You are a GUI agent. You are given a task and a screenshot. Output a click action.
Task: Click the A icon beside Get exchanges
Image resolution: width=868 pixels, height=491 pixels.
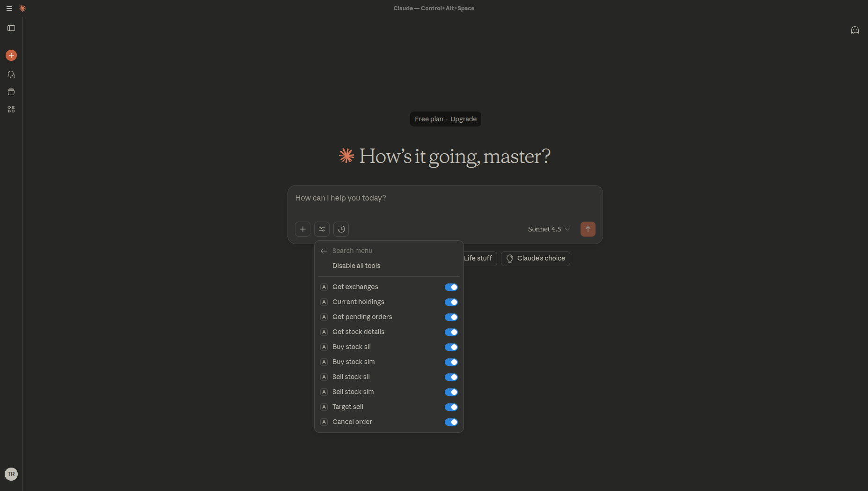tap(324, 287)
